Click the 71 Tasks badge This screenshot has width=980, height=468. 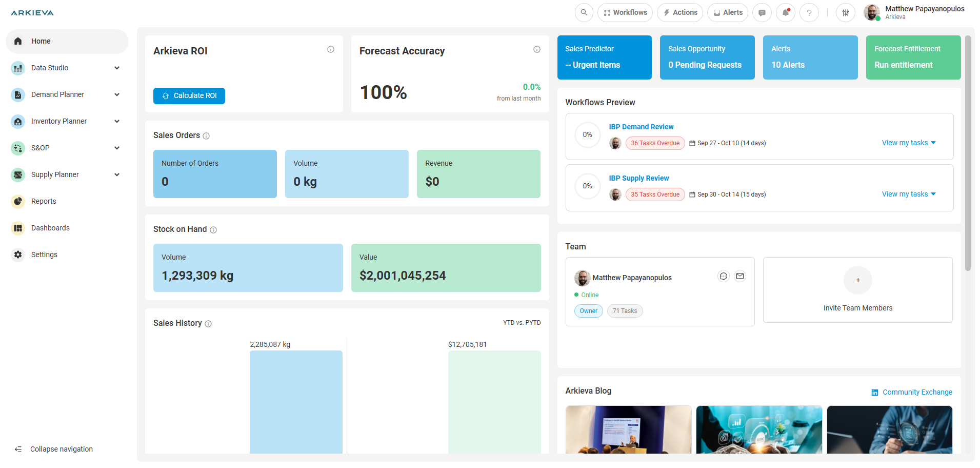click(625, 311)
